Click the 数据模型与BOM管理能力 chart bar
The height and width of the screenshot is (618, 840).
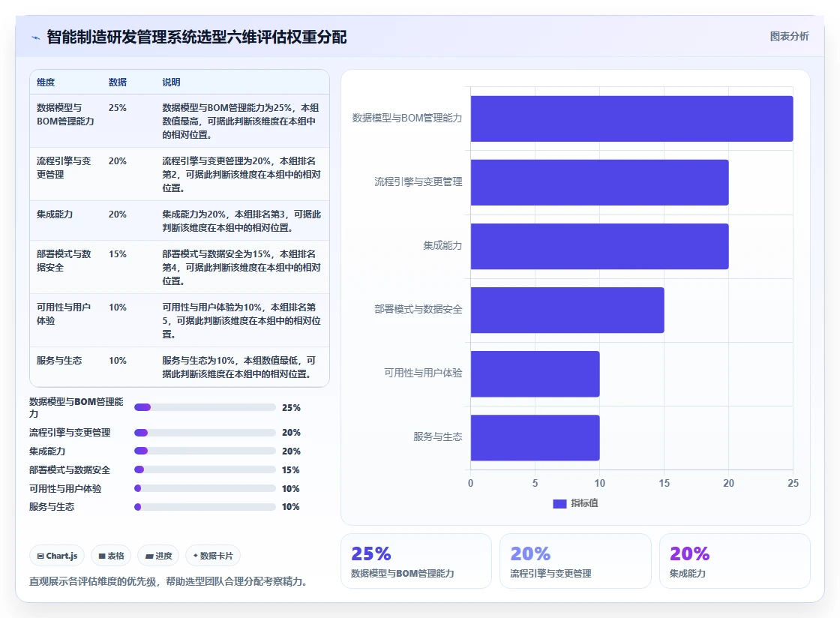(631, 119)
